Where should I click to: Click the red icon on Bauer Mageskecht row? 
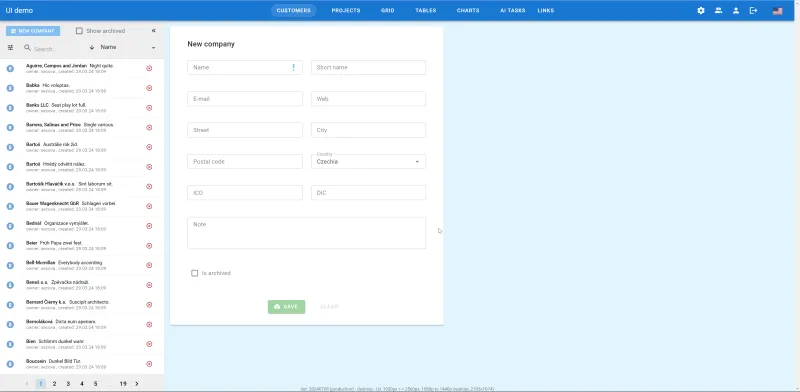point(149,206)
